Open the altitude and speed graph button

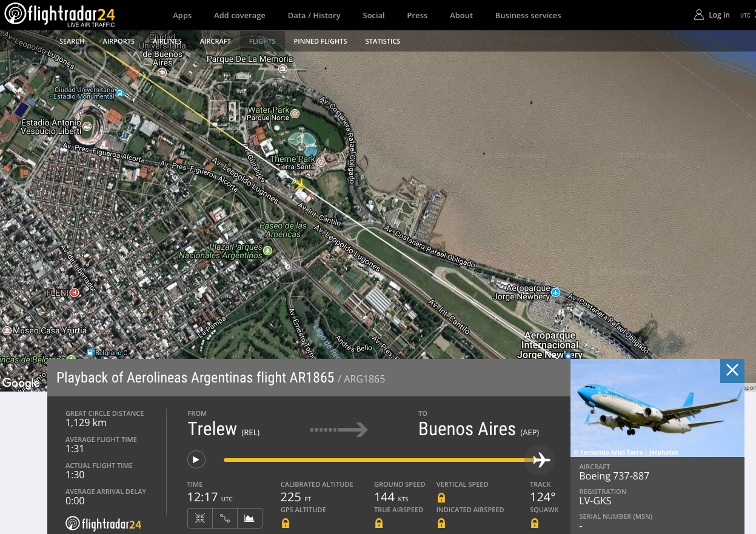(x=250, y=518)
